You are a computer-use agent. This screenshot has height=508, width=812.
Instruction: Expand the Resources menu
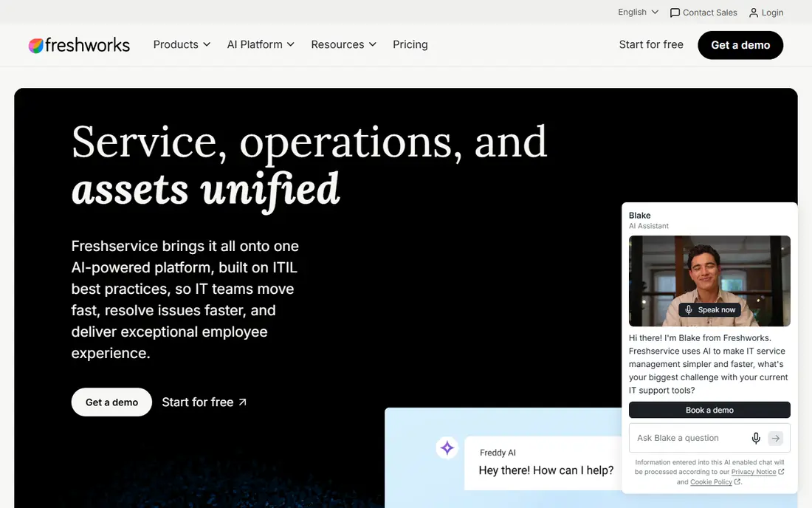tap(343, 44)
